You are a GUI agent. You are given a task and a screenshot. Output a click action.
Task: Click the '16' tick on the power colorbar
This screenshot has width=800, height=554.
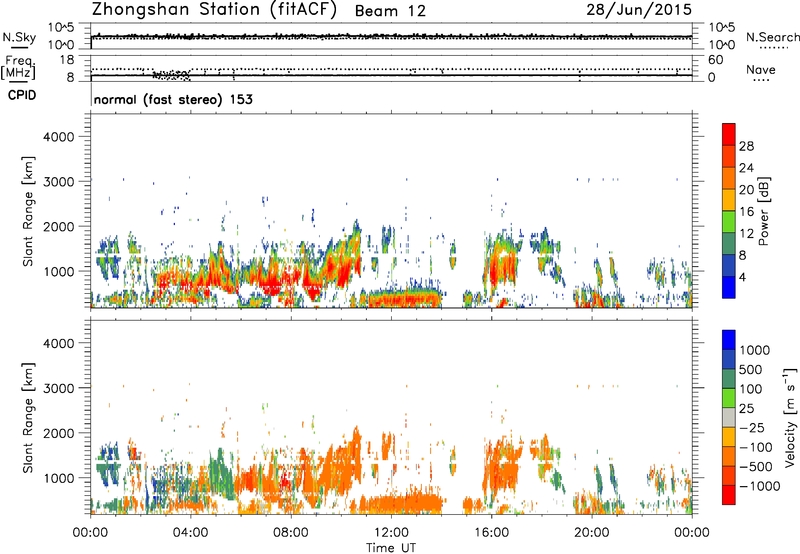coord(746,212)
